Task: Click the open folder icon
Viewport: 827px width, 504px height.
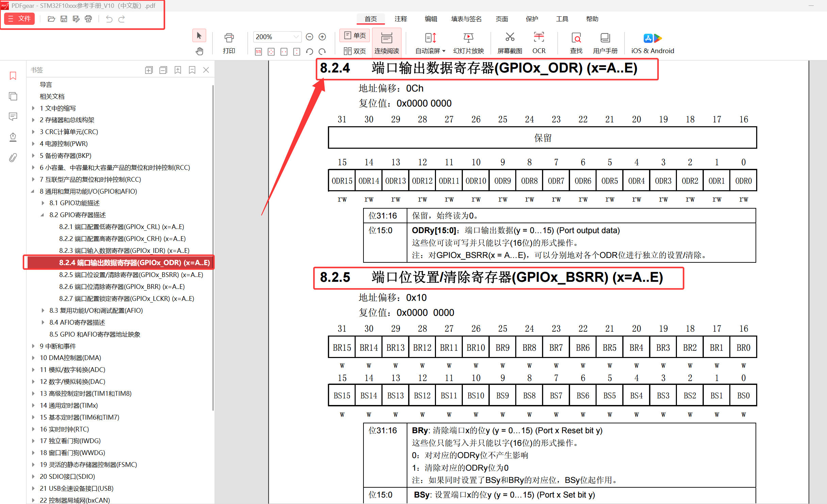Action: point(51,19)
